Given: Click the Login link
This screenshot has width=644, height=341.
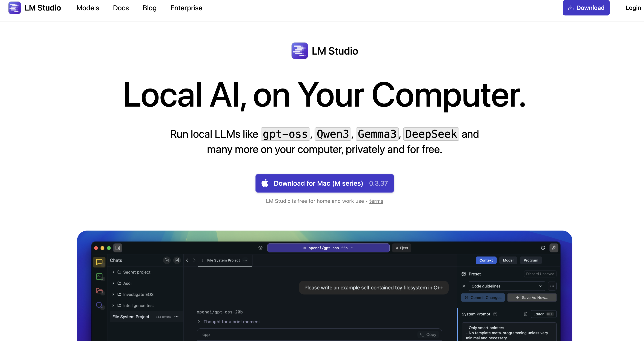Looking at the screenshot, I should (633, 8).
